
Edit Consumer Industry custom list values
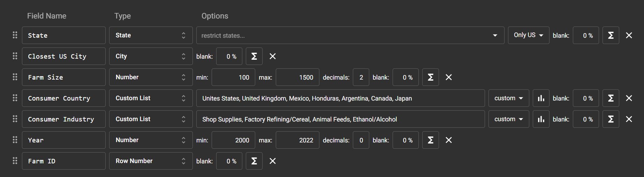(x=340, y=119)
